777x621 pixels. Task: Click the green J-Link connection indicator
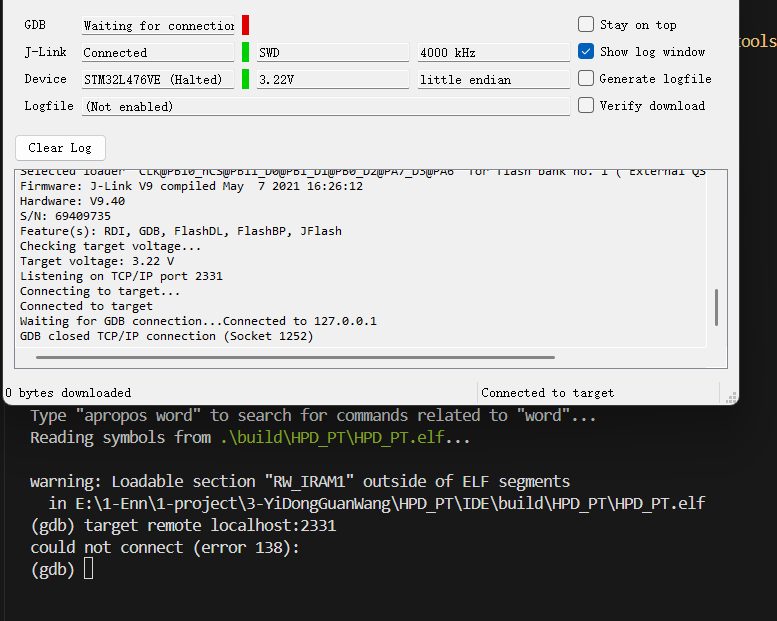[246, 52]
